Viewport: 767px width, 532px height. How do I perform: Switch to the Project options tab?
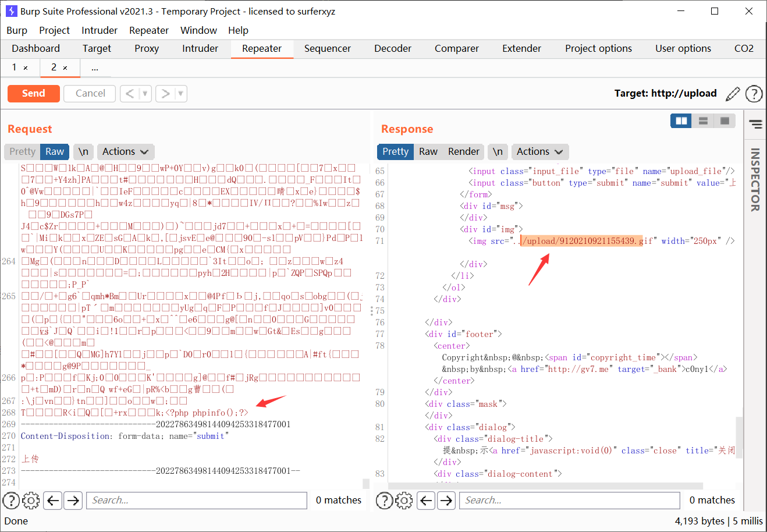click(598, 48)
